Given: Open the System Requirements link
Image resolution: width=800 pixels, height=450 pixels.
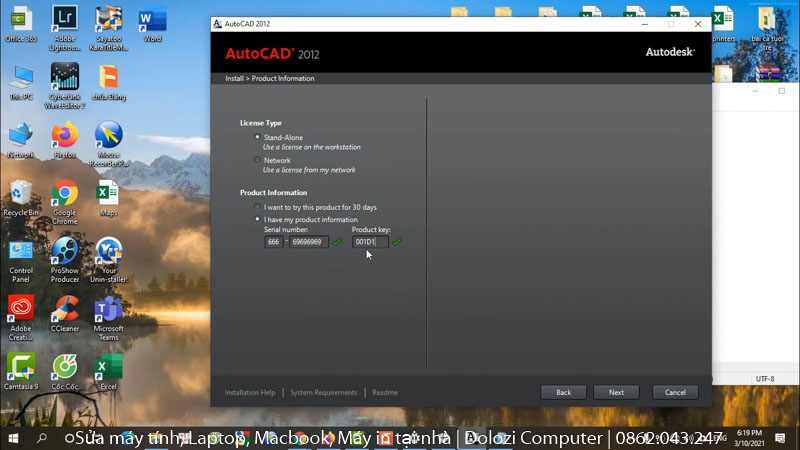Looking at the screenshot, I should (323, 393).
